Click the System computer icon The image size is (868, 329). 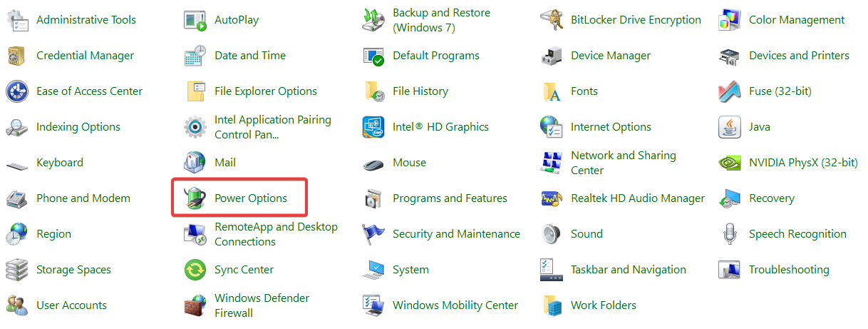click(x=373, y=270)
